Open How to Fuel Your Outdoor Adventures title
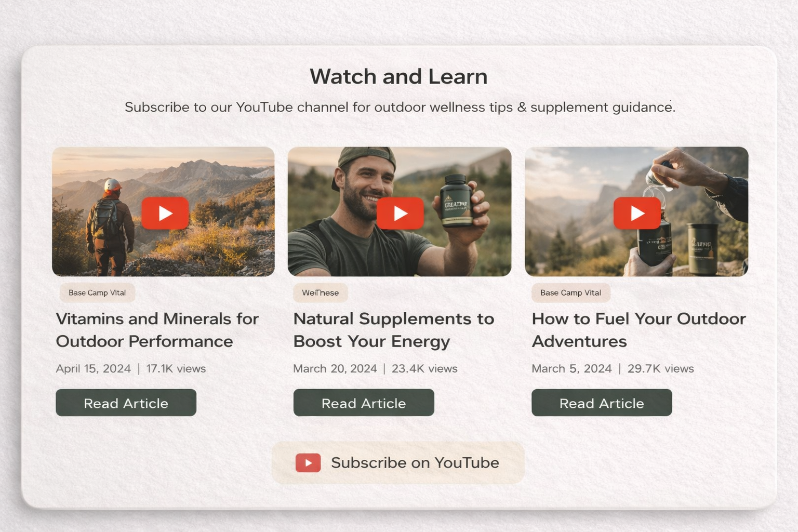The width and height of the screenshot is (798, 532). 639,330
